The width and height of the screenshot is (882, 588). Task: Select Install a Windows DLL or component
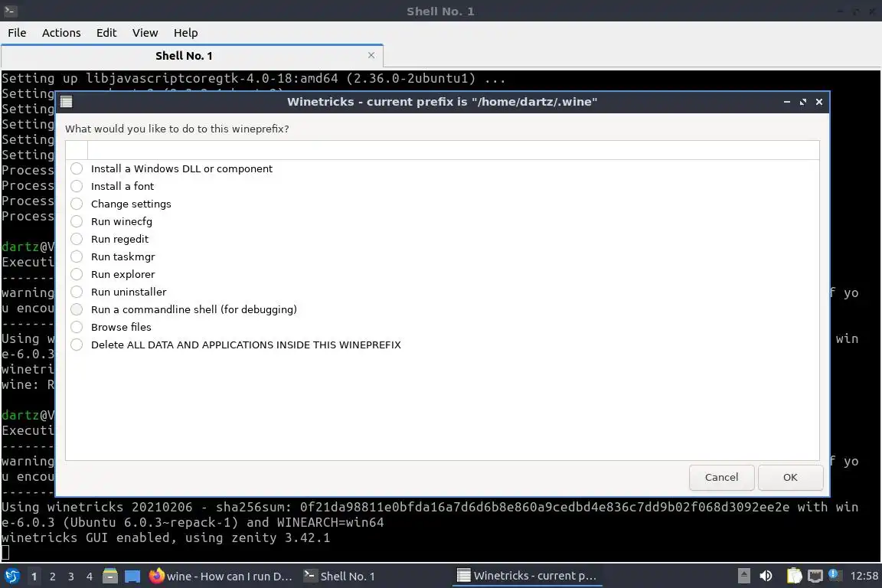point(77,168)
